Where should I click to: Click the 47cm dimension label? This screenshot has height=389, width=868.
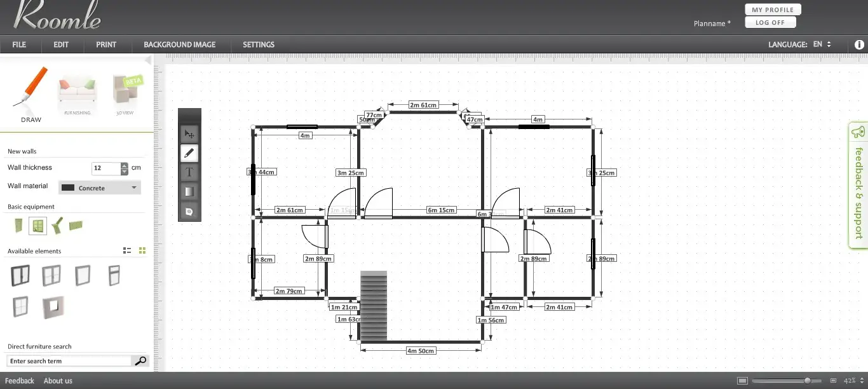click(x=475, y=119)
